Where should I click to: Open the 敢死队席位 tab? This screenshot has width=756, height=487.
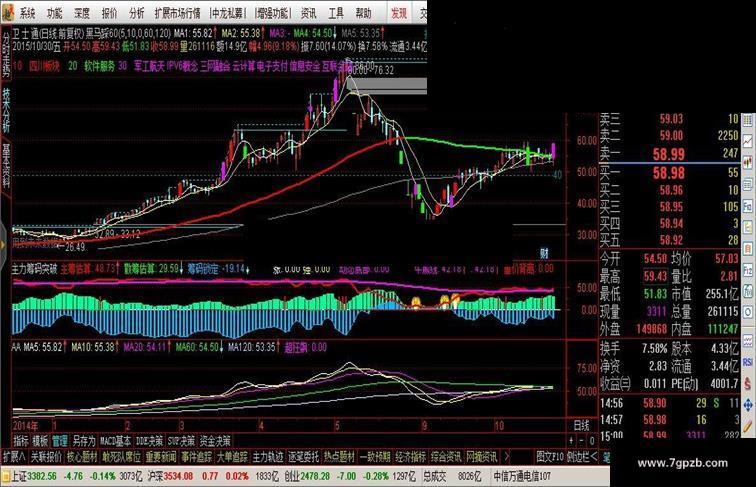pyautogui.click(x=122, y=456)
